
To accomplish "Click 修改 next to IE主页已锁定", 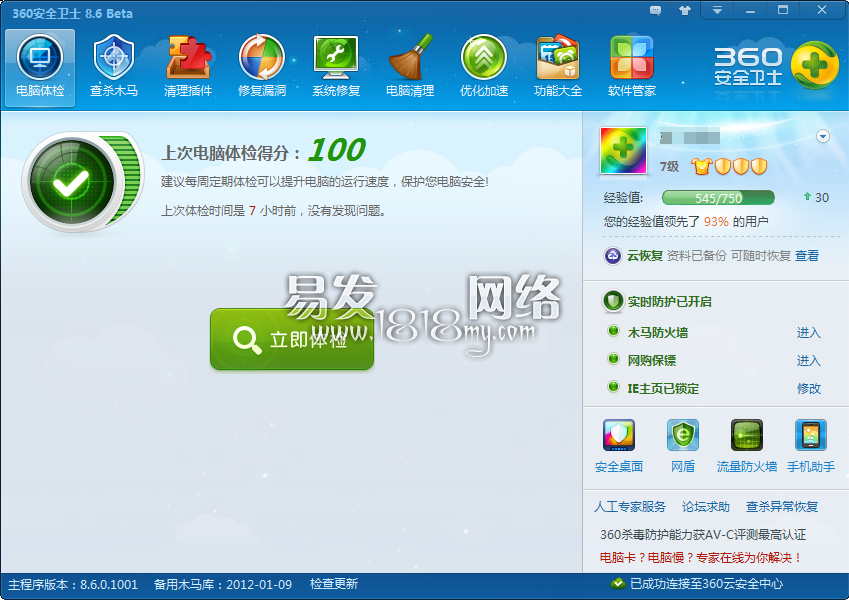I will [x=808, y=388].
